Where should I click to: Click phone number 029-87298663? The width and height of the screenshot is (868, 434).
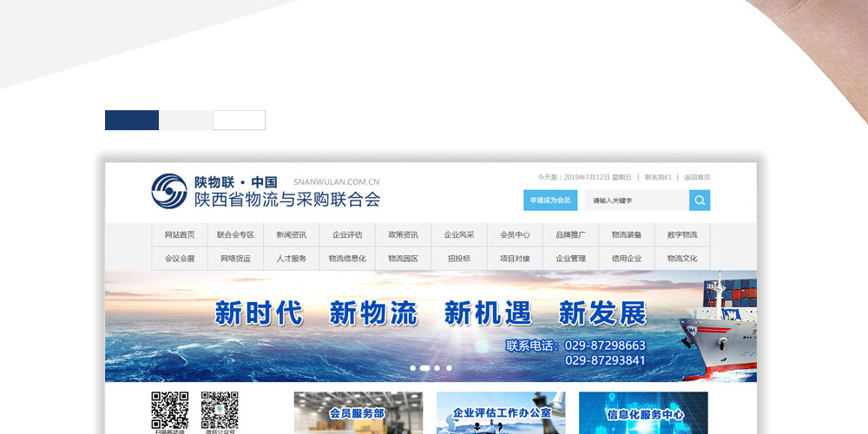(x=605, y=345)
